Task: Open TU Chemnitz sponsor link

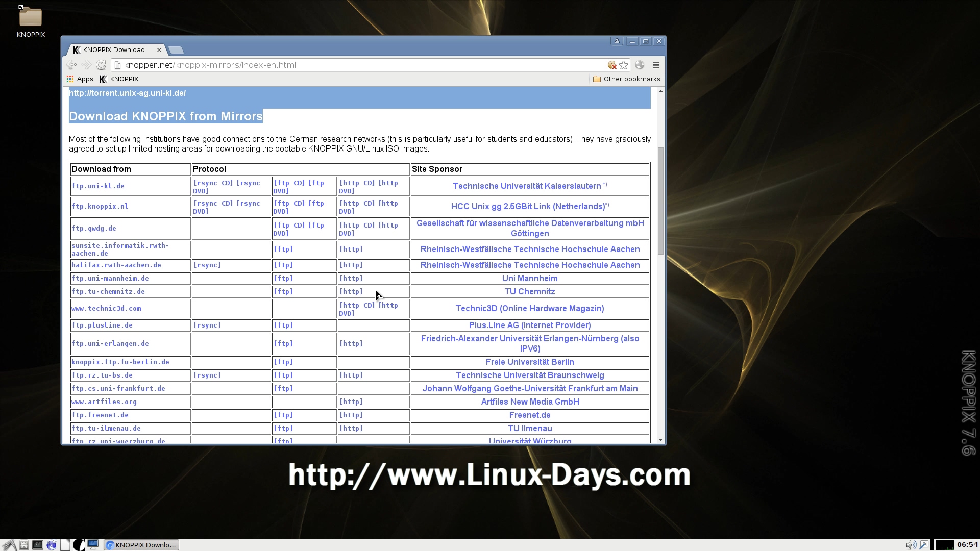Action: 530,291
